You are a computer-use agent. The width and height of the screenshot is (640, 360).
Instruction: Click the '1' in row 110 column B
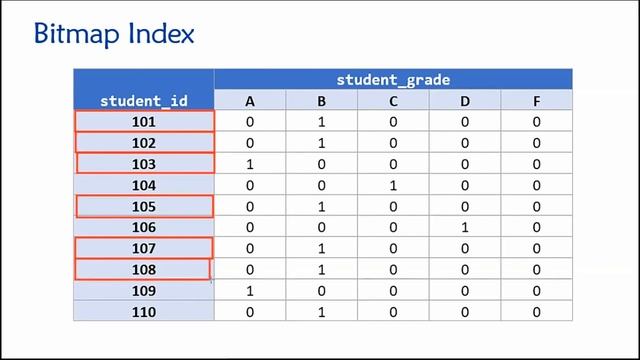pyautogui.click(x=322, y=312)
